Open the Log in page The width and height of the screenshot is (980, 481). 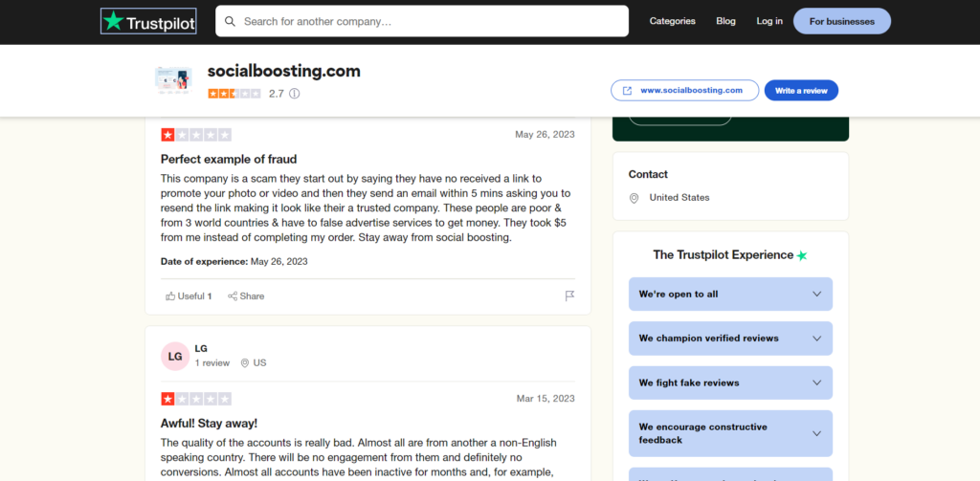769,21
